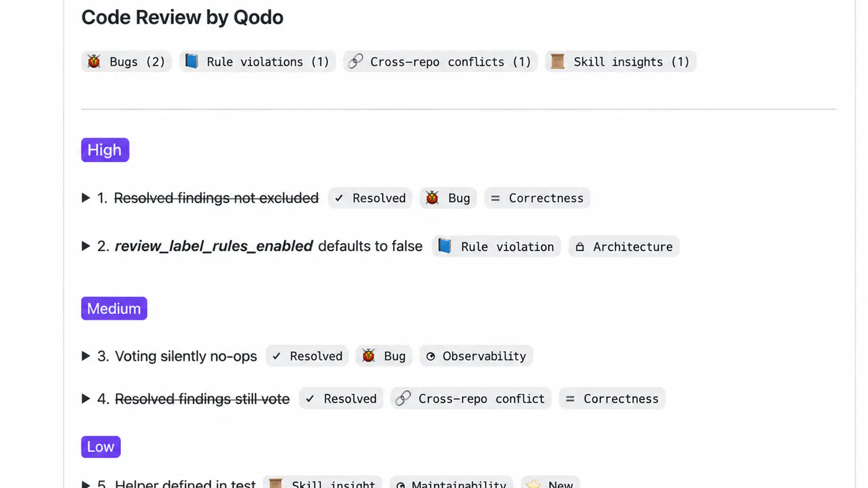Screen dimensions: 868x488
Task: Click the Voting silently no-ops title
Action: pos(186,356)
